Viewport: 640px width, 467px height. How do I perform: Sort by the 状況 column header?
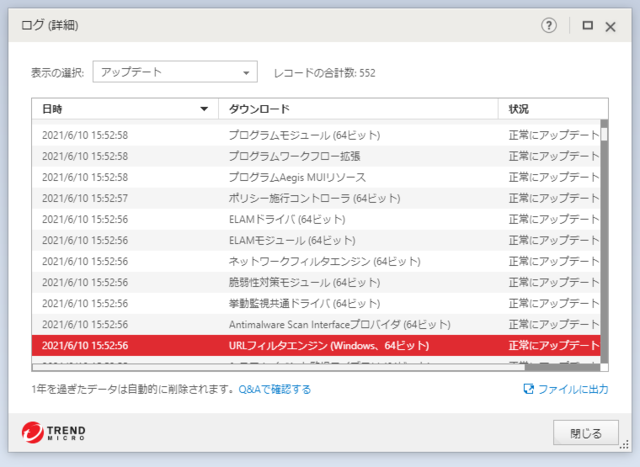click(553, 109)
